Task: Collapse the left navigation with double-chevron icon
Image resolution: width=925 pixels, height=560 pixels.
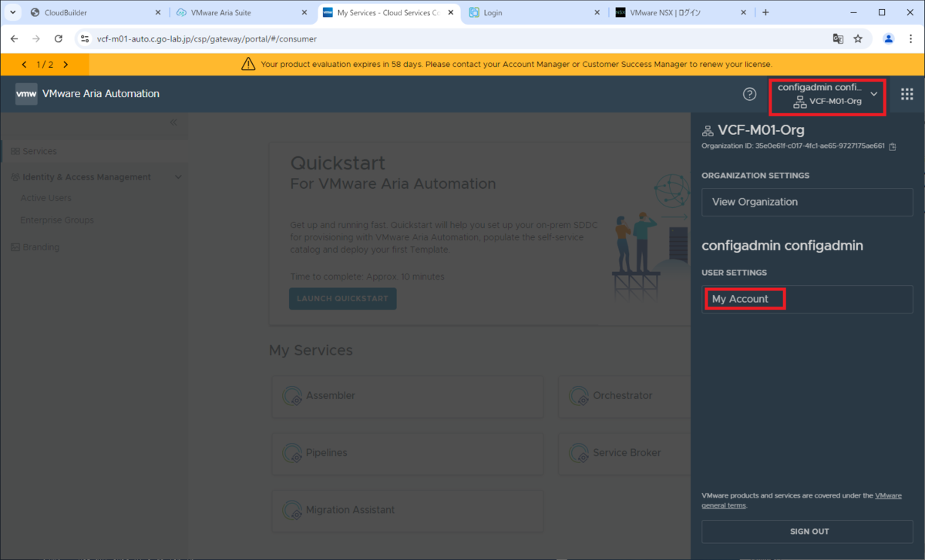Action: (x=173, y=122)
